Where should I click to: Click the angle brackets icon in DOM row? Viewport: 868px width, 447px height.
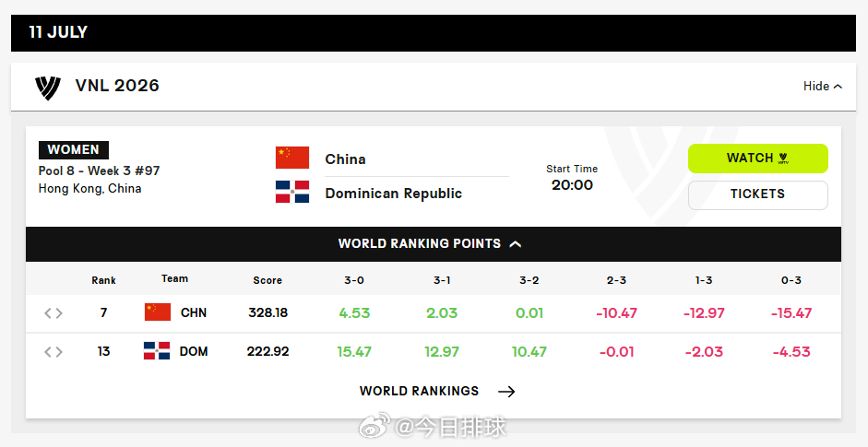[x=54, y=352]
